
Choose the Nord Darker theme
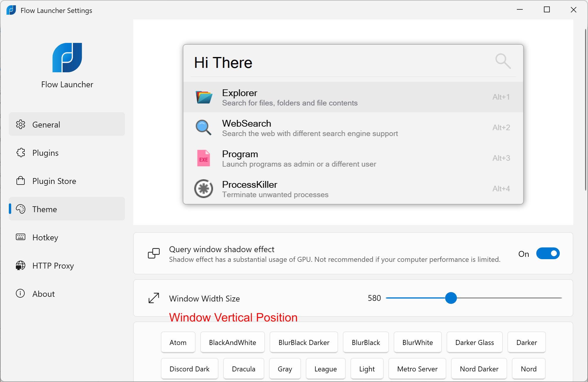click(479, 369)
